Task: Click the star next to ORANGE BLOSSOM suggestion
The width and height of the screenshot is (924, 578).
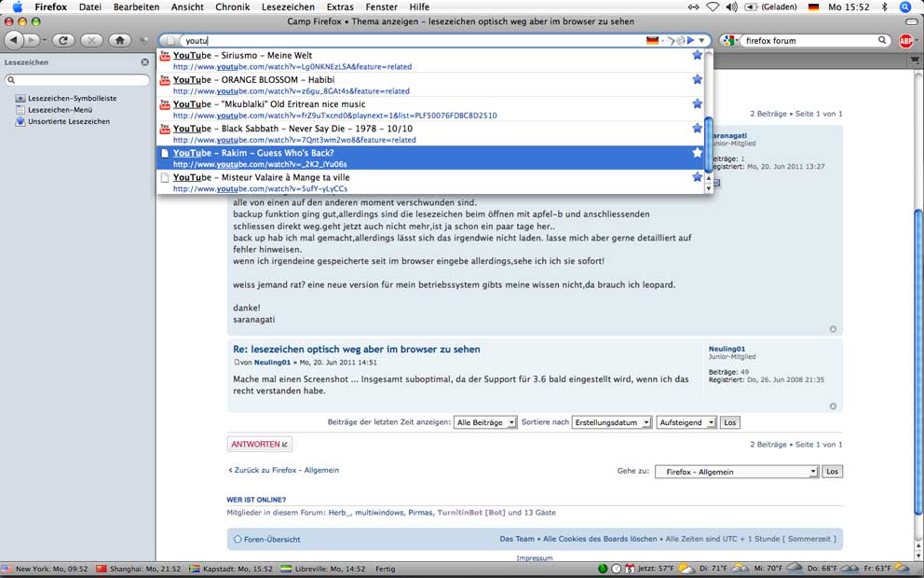Action: (x=697, y=79)
